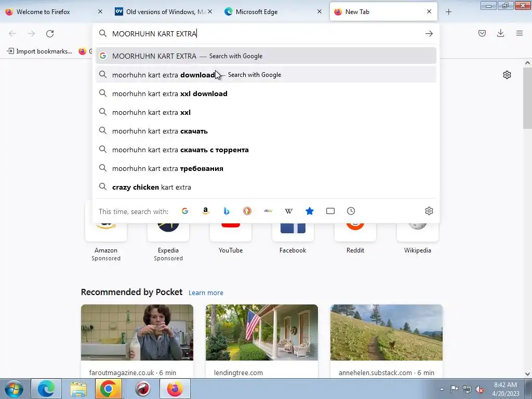Search in History clock icon
Image resolution: width=532 pixels, height=399 pixels.
[x=351, y=211]
